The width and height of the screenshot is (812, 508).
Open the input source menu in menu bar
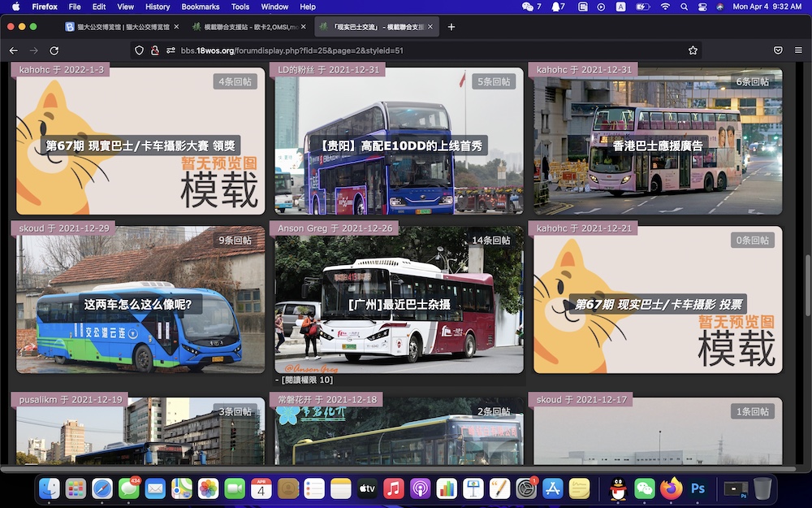pyautogui.click(x=620, y=7)
